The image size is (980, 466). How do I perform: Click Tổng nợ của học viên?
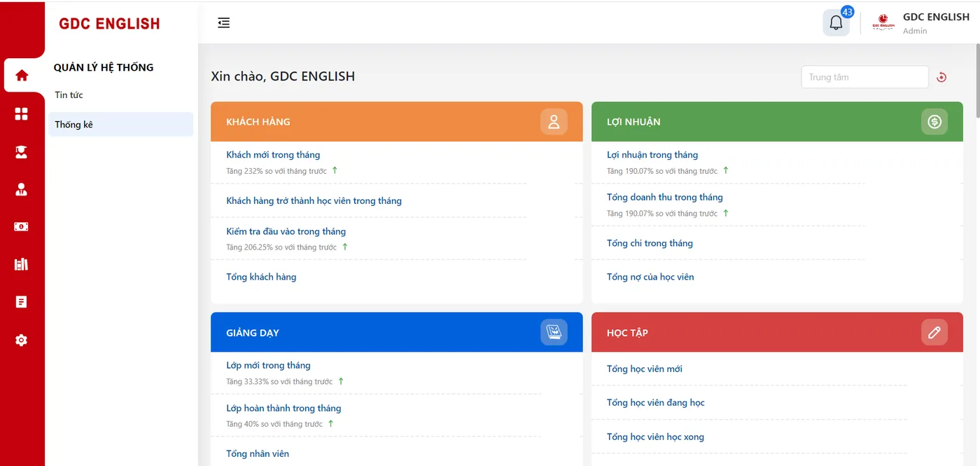[650, 277]
